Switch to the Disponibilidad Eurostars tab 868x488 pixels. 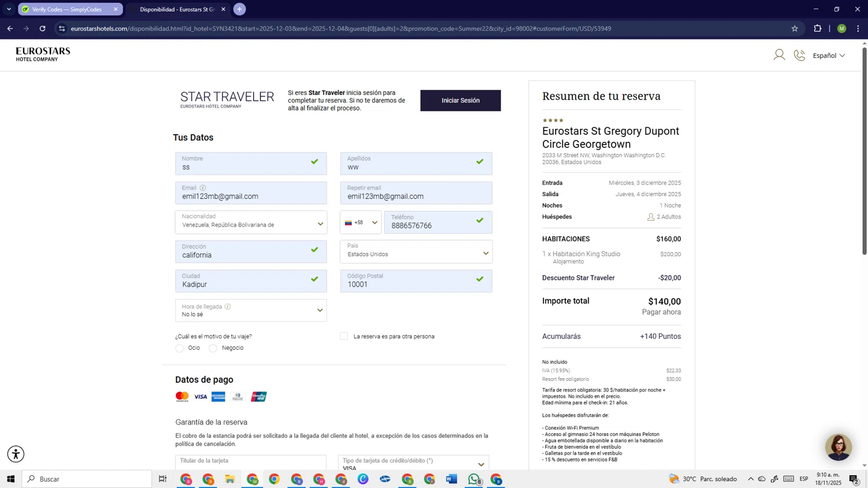pyautogui.click(x=176, y=9)
